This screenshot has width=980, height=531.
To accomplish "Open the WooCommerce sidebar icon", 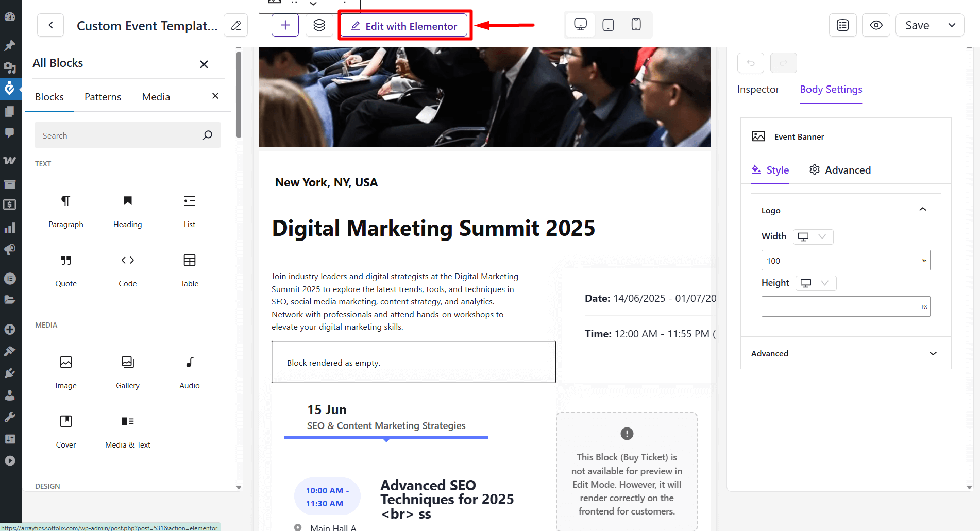I will tap(10, 161).
